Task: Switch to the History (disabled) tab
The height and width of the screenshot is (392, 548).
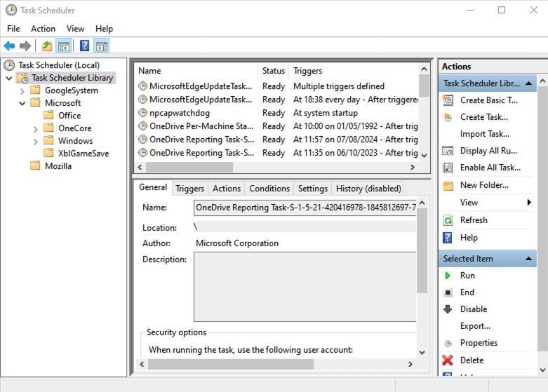Action: [x=368, y=189]
